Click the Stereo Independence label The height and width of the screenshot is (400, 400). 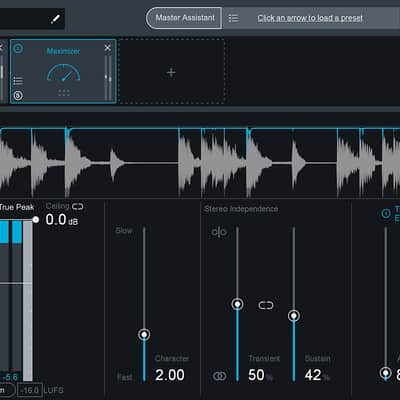click(x=241, y=209)
